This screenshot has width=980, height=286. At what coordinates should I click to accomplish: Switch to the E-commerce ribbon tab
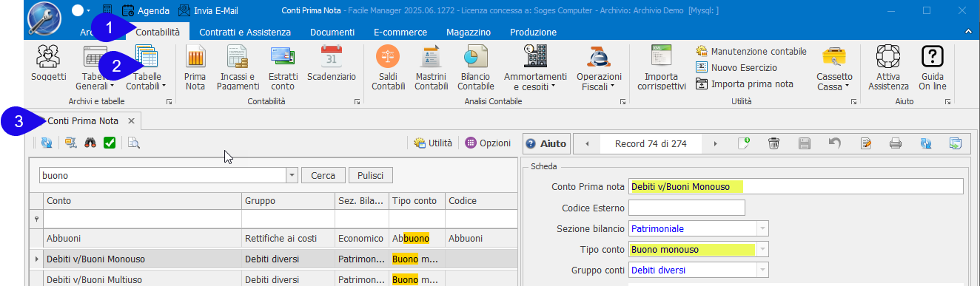[400, 32]
